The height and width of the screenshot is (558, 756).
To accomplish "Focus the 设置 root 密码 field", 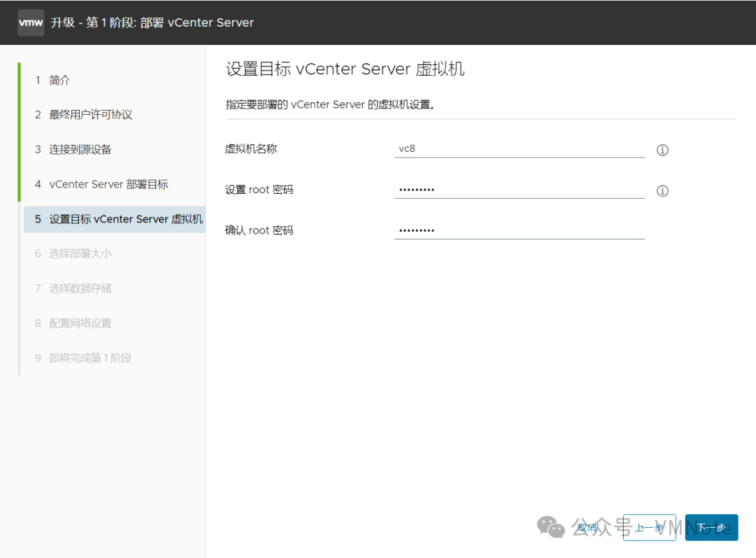I will pyautogui.click(x=519, y=190).
